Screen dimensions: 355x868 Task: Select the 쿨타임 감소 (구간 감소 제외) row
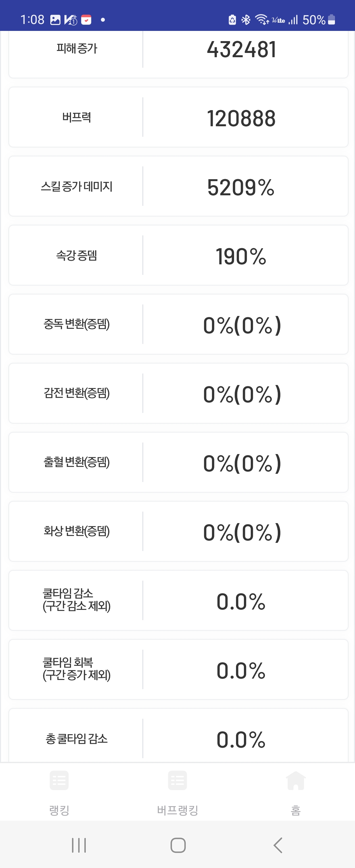point(178,600)
